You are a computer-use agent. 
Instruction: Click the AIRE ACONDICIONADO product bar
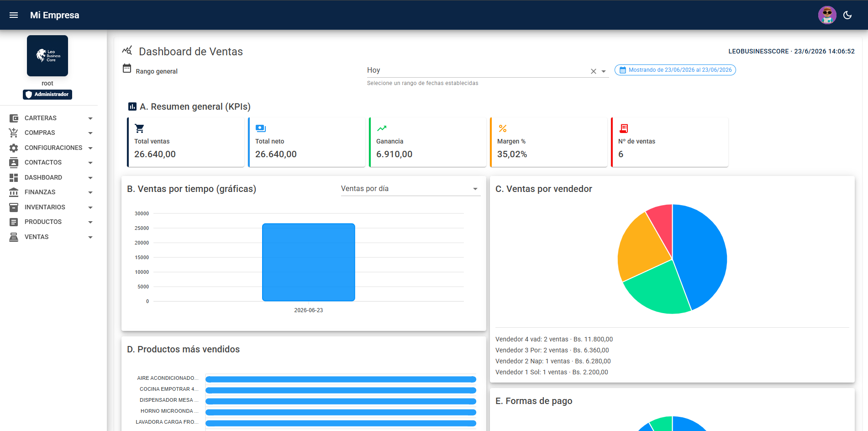tap(341, 379)
